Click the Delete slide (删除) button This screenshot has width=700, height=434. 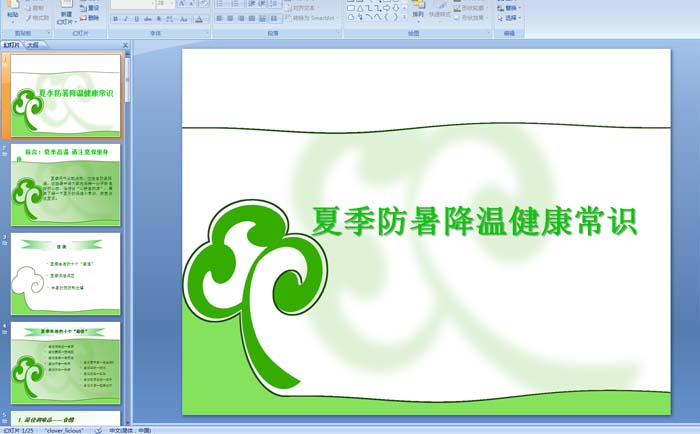[90, 18]
